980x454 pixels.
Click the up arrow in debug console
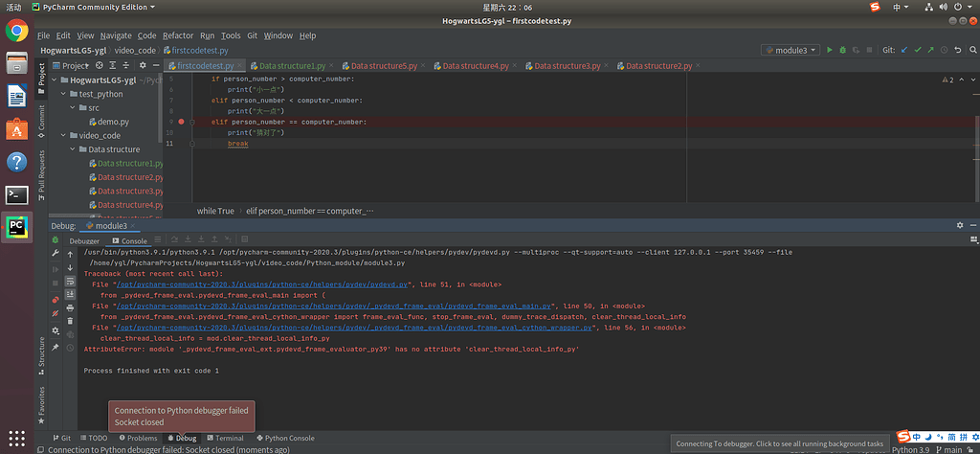pyautogui.click(x=70, y=254)
